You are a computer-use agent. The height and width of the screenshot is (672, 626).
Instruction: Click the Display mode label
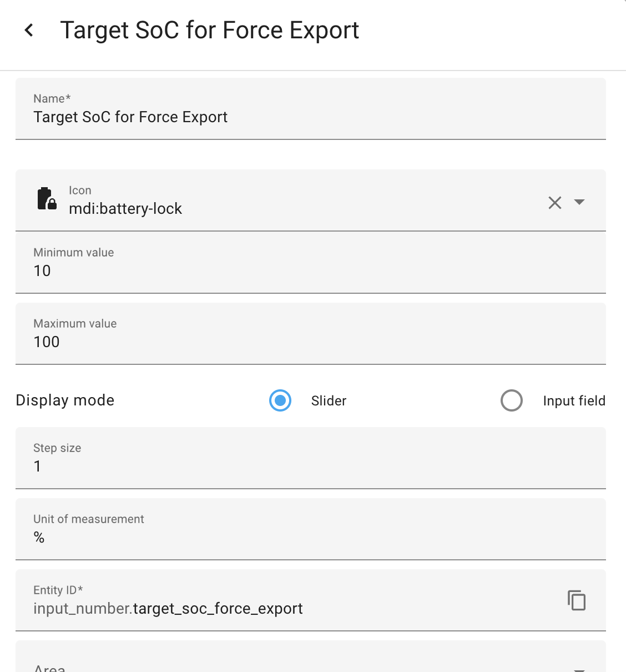tap(65, 400)
